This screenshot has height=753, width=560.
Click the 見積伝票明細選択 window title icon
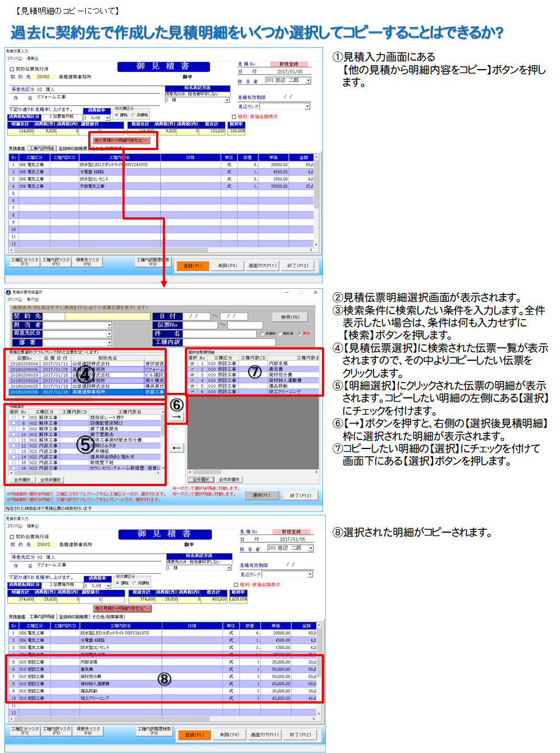click(x=8, y=292)
